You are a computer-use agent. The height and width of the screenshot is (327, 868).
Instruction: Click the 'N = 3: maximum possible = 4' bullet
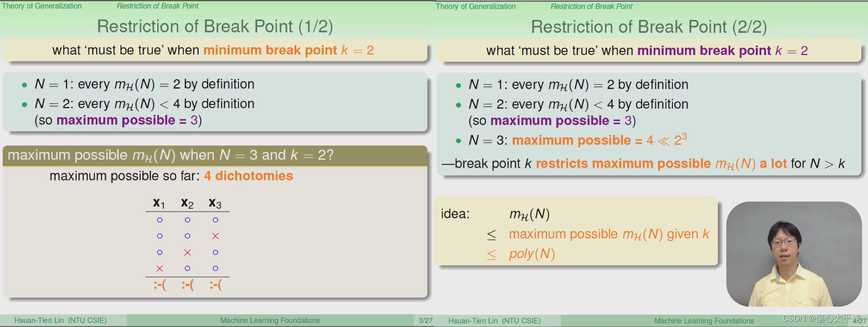point(577,140)
